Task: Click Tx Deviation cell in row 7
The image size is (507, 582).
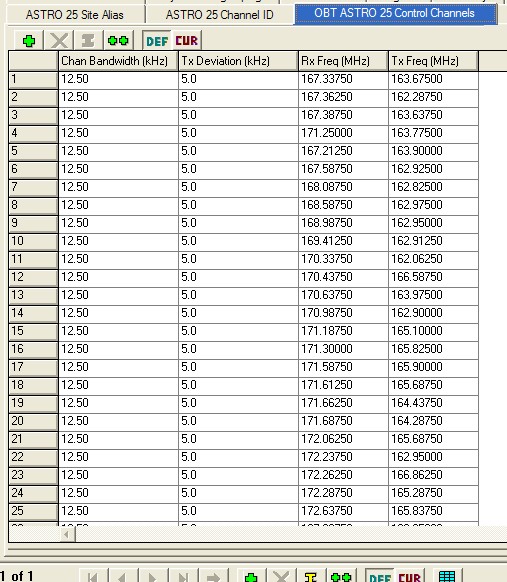Action: [x=238, y=188]
